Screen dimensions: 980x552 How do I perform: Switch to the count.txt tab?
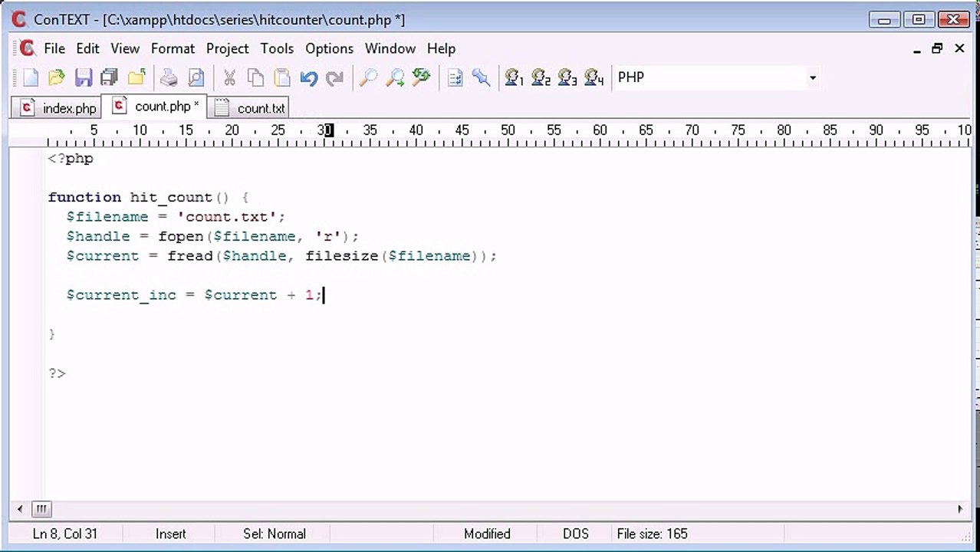(x=250, y=108)
